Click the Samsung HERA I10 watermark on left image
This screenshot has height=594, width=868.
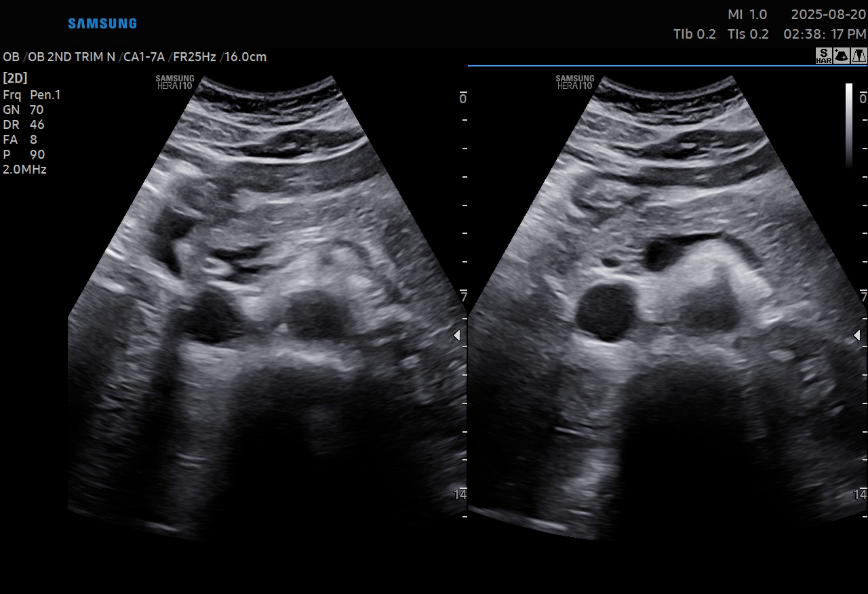175,82
